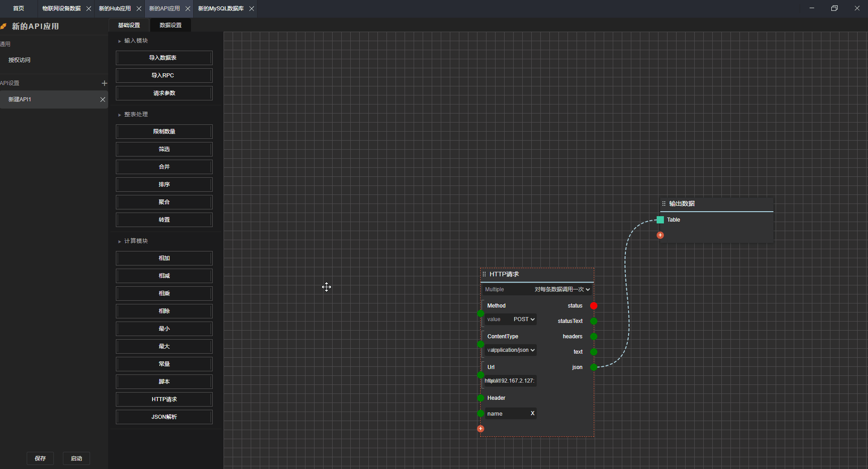Click the green statusText output port

[x=594, y=321]
